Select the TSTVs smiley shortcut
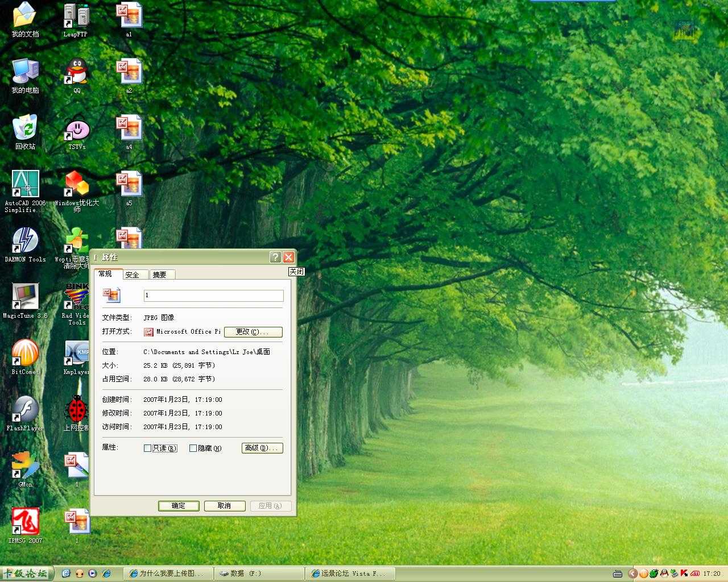 coord(77,132)
